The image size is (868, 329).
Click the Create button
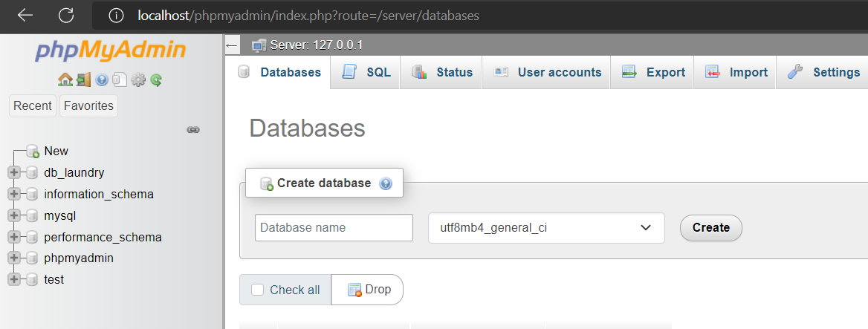click(x=710, y=228)
